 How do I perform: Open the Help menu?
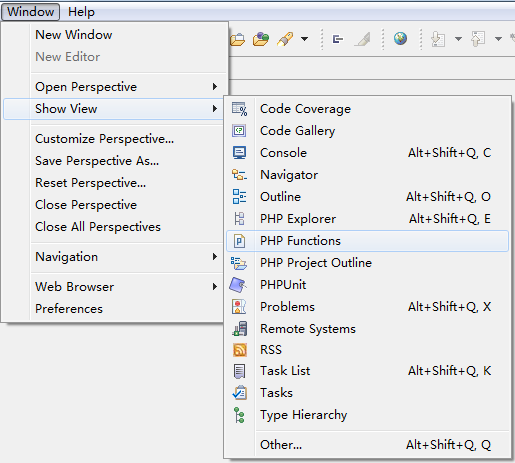tap(81, 12)
